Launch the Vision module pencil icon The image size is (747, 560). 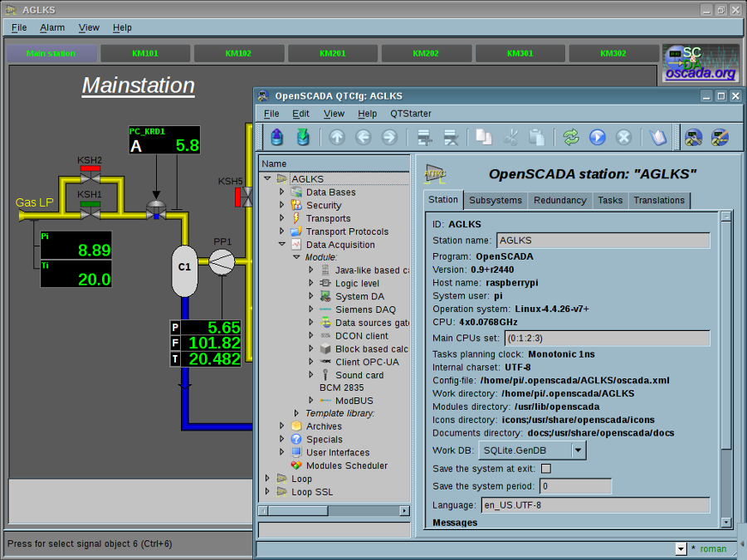(x=720, y=138)
